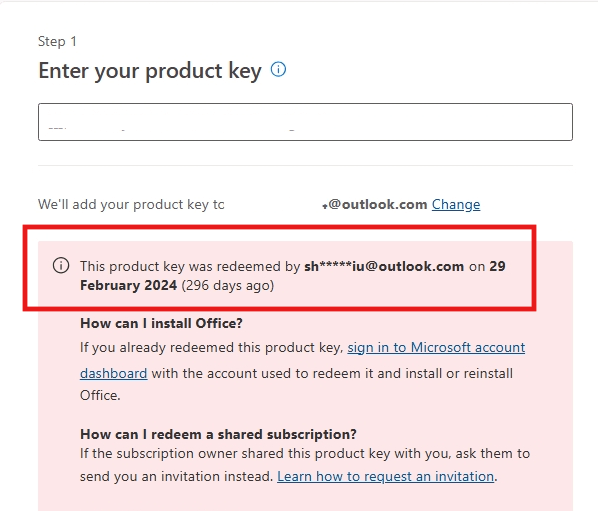Click the How can I redeem a shared subscription? heading
Image resolution: width=598 pixels, height=511 pixels.
tap(218, 434)
